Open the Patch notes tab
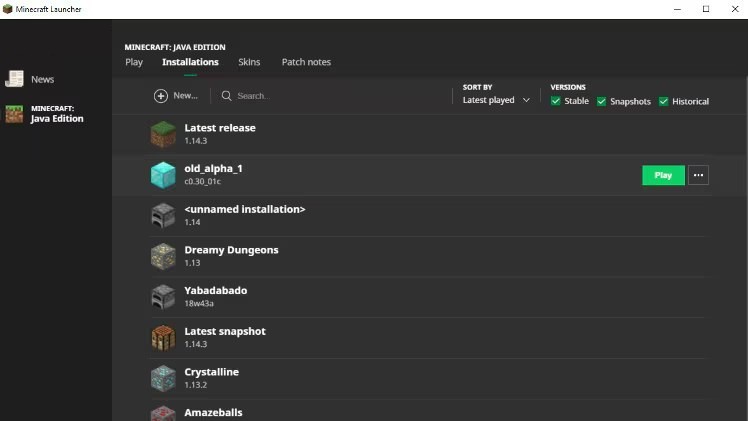 pyautogui.click(x=306, y=62)
